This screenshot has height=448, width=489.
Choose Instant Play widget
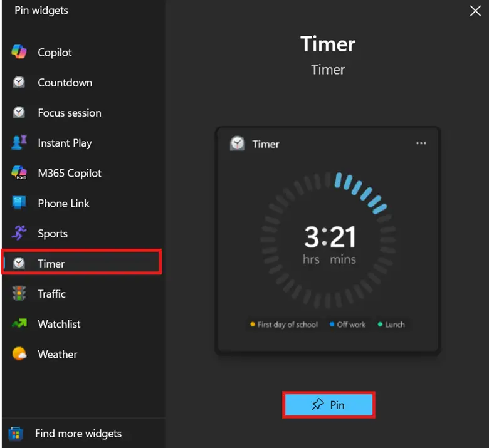[x=65, y=143]
